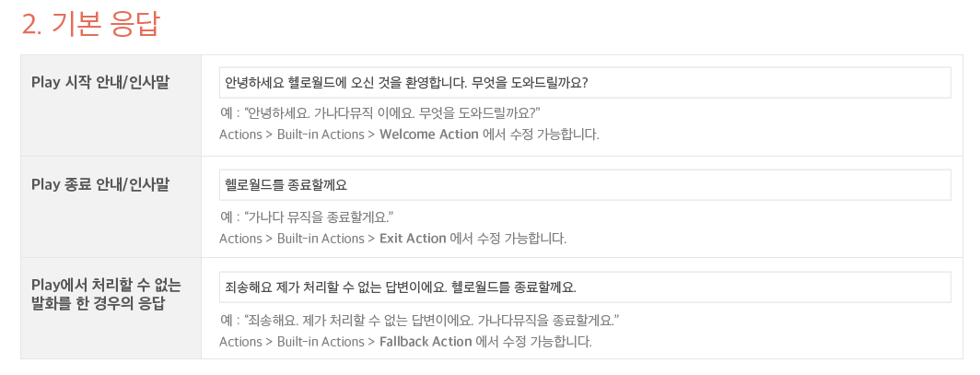Click the '2. 기본 응답' section heading
The height and width of the screenshot is (375, 980).
point(90,25)
